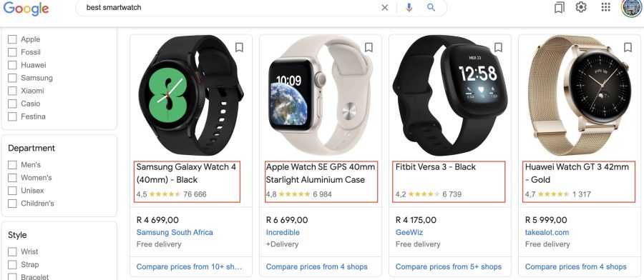Open the Google apps grid

click(606, 7)
